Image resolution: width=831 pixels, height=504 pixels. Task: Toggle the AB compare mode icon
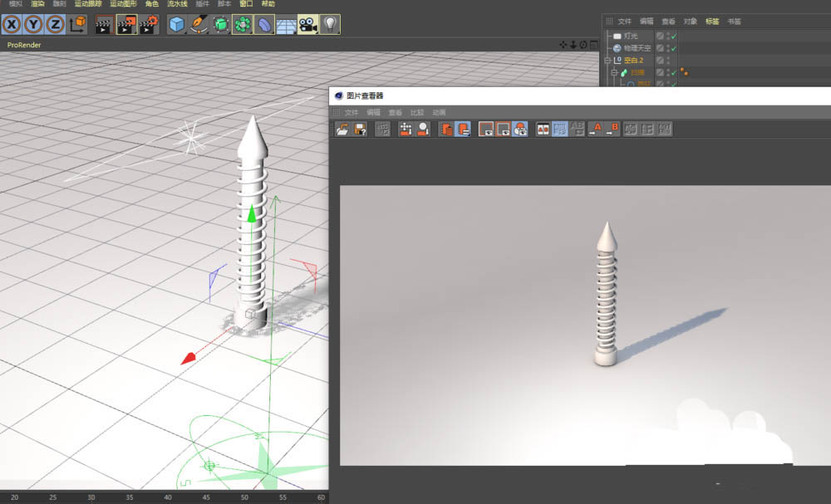pos(543,130)
